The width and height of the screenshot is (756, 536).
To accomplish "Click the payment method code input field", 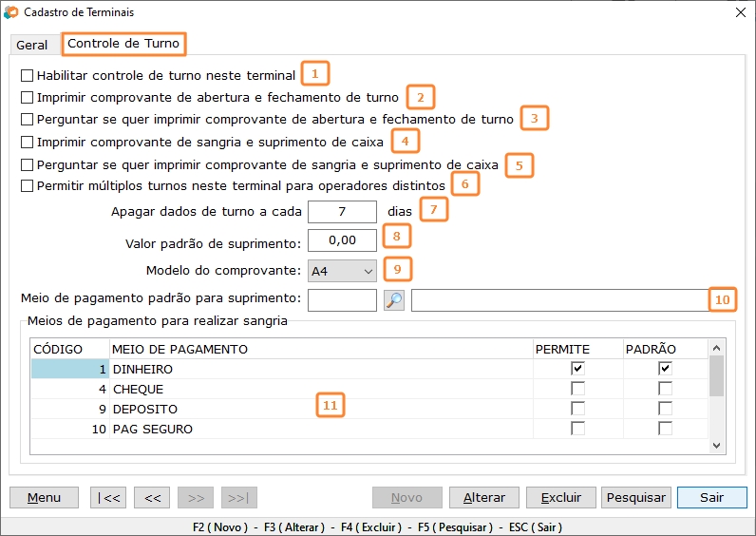I will pos(342,300).
